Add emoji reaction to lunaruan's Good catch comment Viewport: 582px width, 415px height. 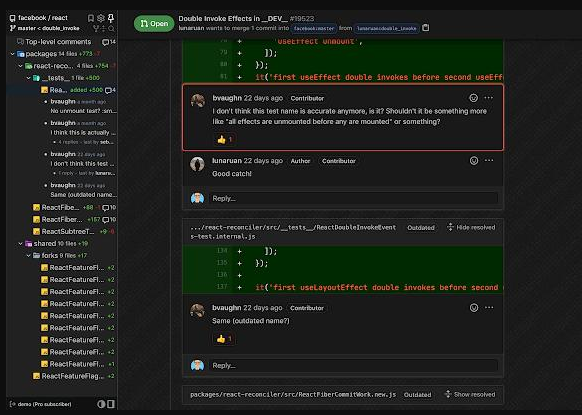tap(474, 161)
